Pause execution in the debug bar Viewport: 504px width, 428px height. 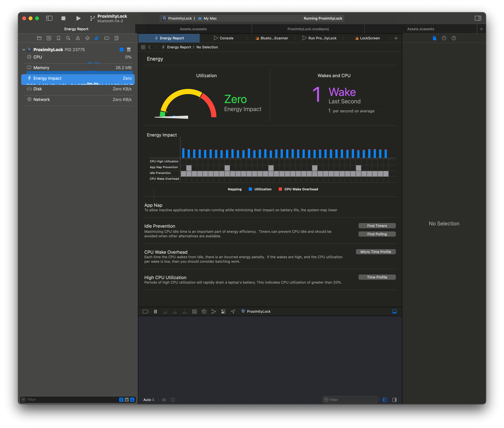click(155, 311)
